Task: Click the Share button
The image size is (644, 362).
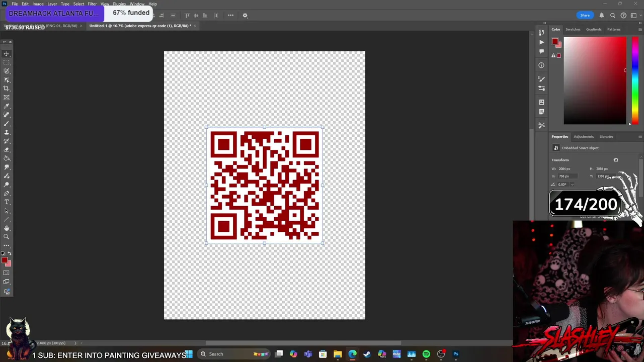Action: click(x=585, y=15)
